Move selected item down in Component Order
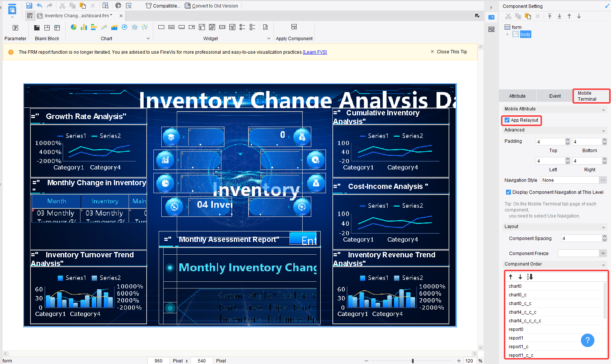 [x=520, y=277]
